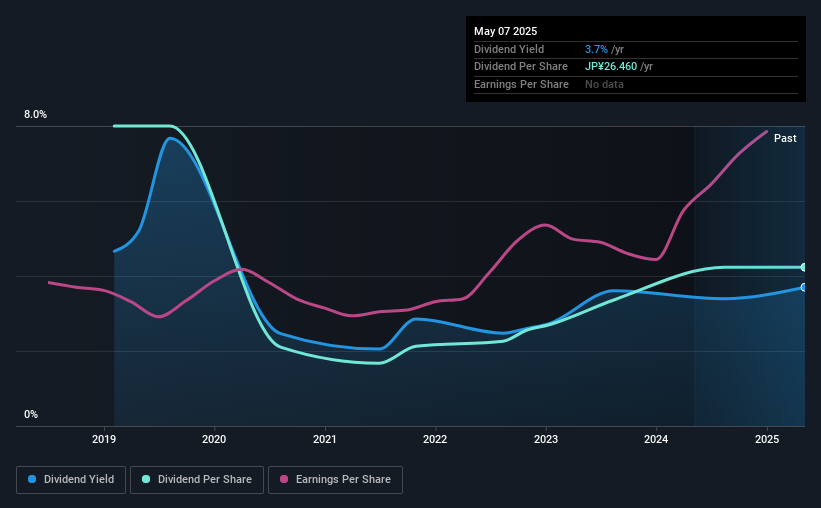Toggle the Dividend Yield legend series
This screenshot has height=508, width=821.
pos(71,480)
